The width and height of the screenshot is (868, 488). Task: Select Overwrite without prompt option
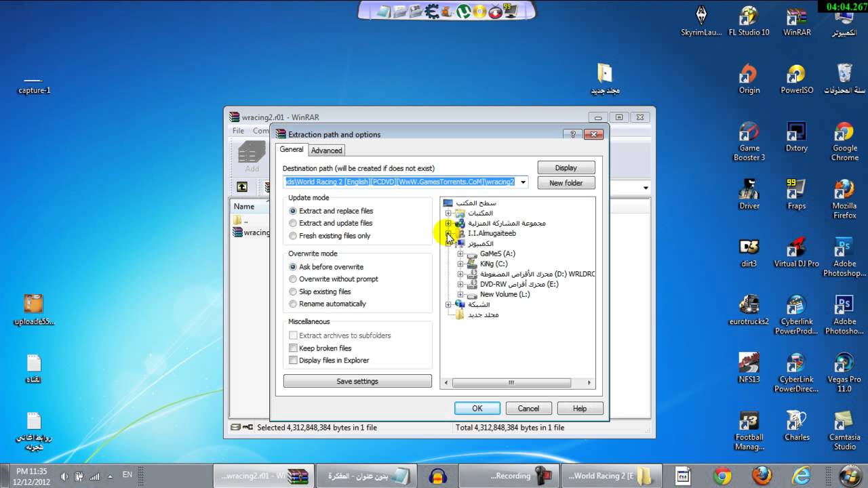[x=334, y=279]
